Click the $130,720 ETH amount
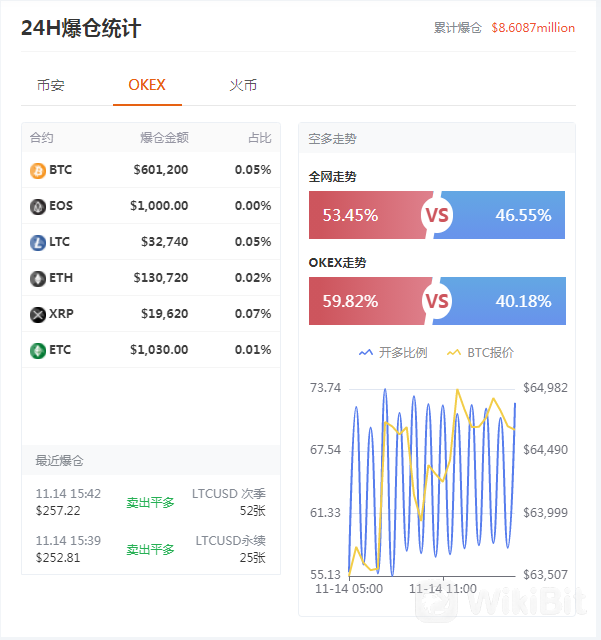 [x=161, y=278]
